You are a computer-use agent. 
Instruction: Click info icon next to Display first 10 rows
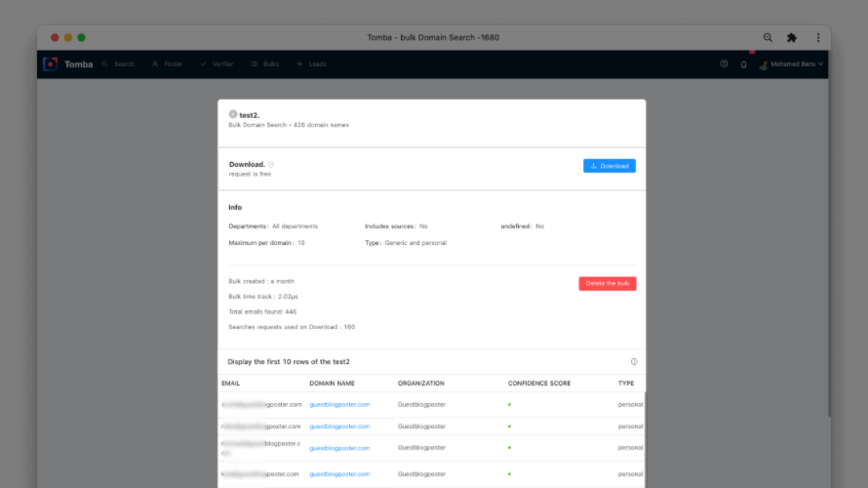[x=634, y=362]
